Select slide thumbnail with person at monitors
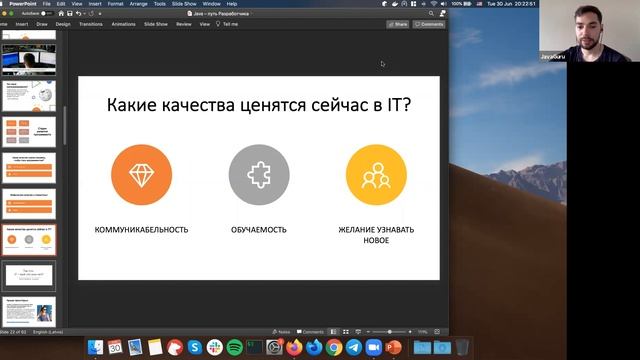This screenshot has height=360, width=640. (x=29, y=60)
